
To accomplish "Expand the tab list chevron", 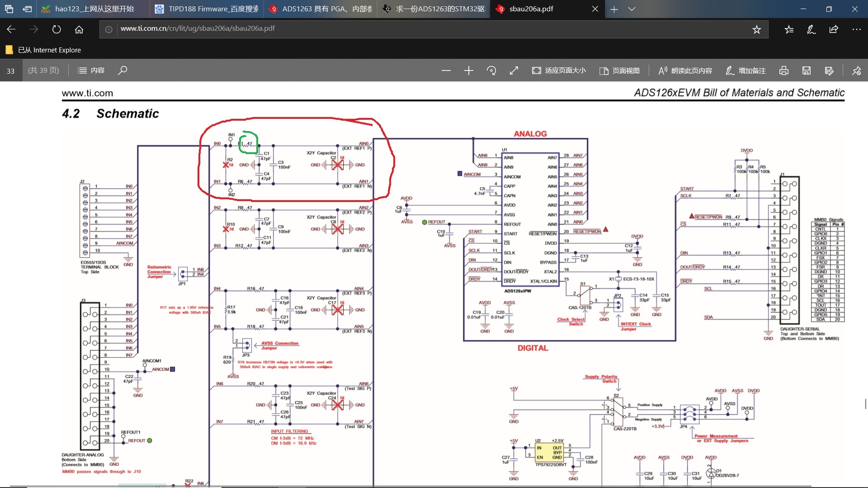I will pos(632,9).
